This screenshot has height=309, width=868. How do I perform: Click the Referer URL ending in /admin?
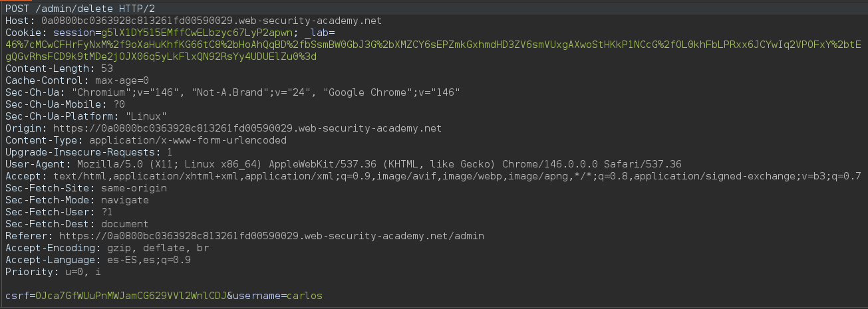click(271, 236)
